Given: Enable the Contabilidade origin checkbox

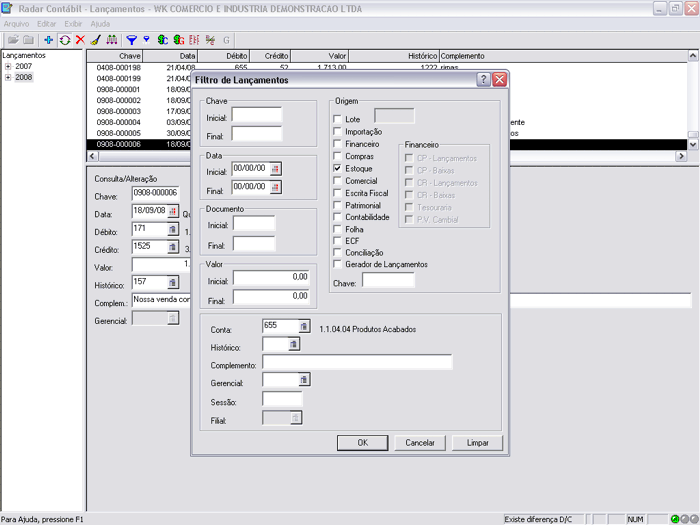Looking at the screenshot, I should pyautogui.click(x=338, y=217).
